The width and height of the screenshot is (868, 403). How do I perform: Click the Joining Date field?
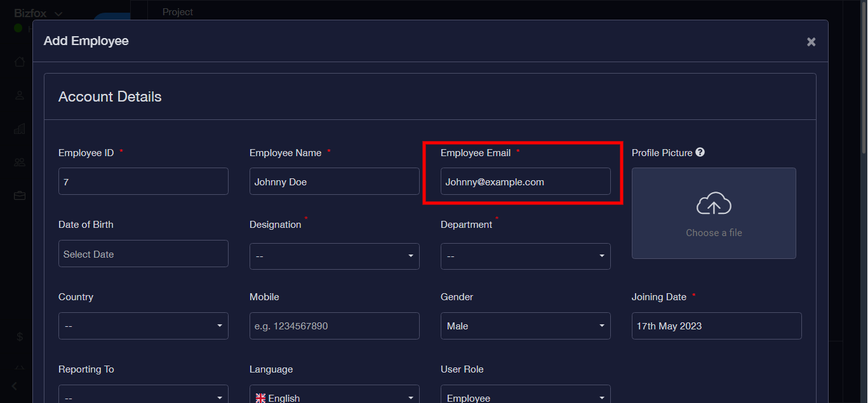716,326
